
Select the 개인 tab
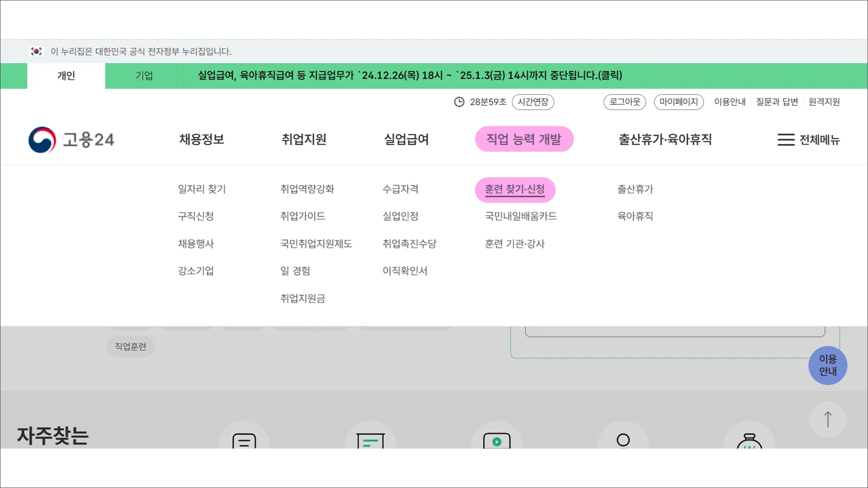[66, 76]
